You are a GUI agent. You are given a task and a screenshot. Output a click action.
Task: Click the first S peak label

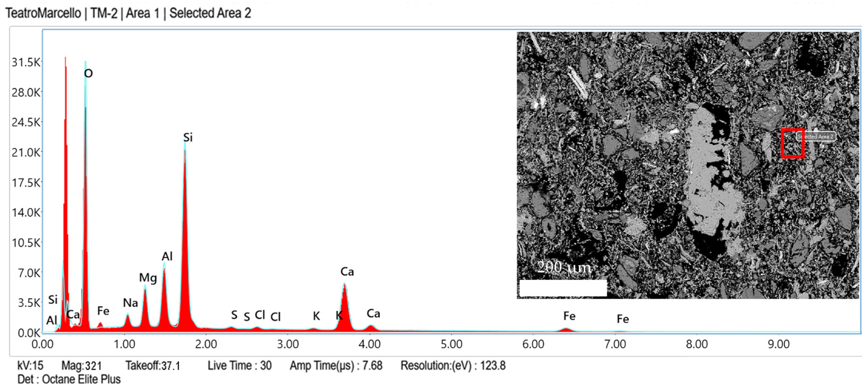click(234, 315)
